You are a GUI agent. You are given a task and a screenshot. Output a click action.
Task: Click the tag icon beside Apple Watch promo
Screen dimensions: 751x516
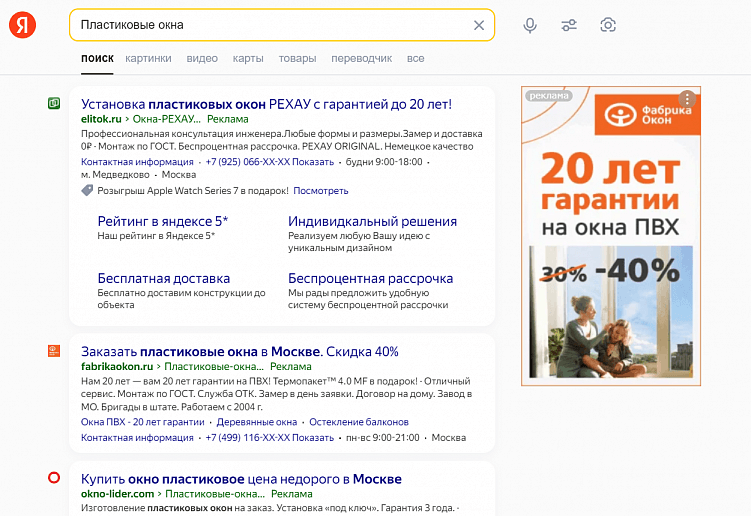[87, 191]
